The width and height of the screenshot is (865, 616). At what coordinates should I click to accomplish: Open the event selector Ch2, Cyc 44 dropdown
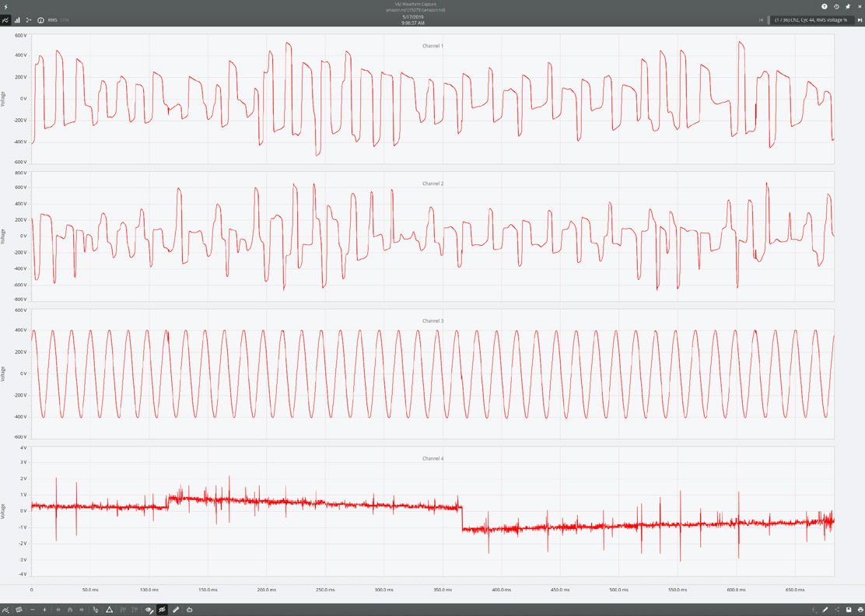pyautogui.click(x=811, y=20)
